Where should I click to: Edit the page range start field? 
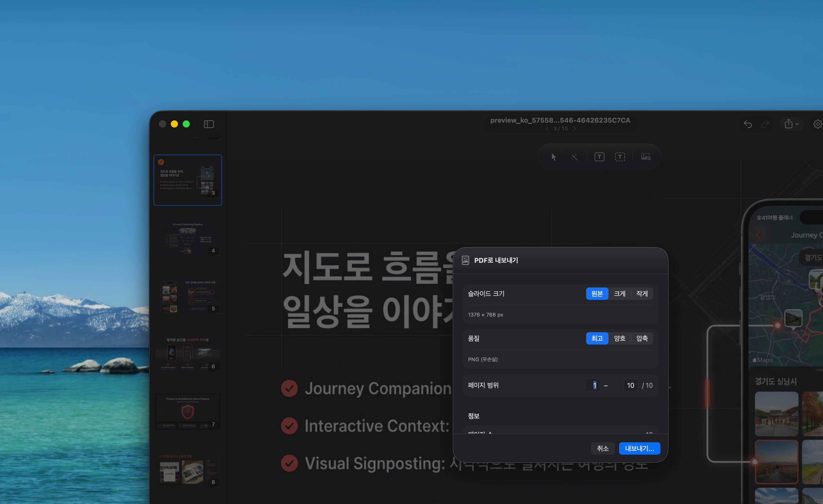pos(593,385)
